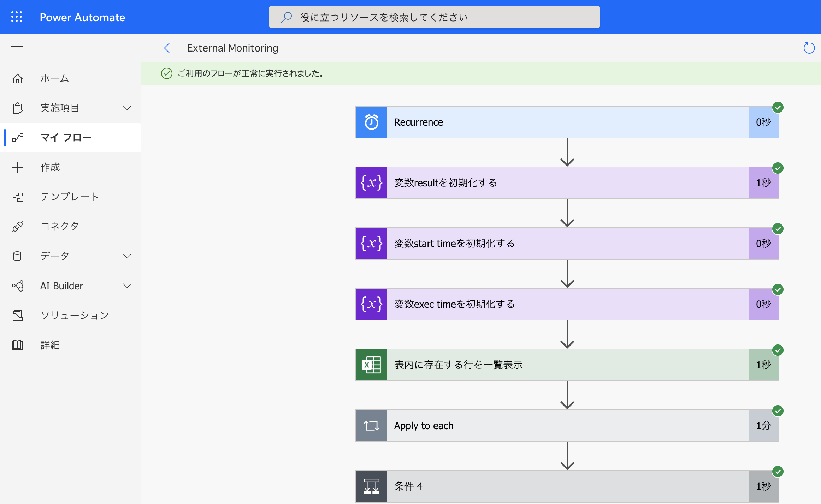This screenshot has height=504, width=821.
Task: Click variable icon on exec time step
Action: point(371,304)
